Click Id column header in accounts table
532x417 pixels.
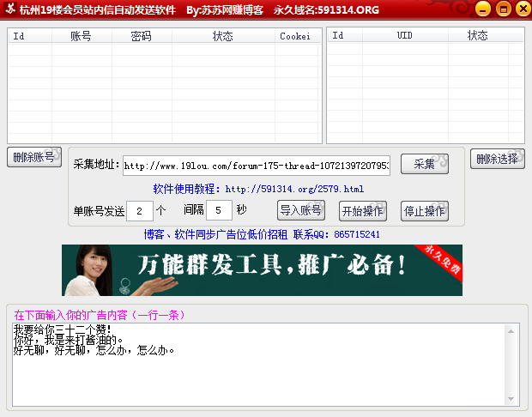click(x=30, y=36)
